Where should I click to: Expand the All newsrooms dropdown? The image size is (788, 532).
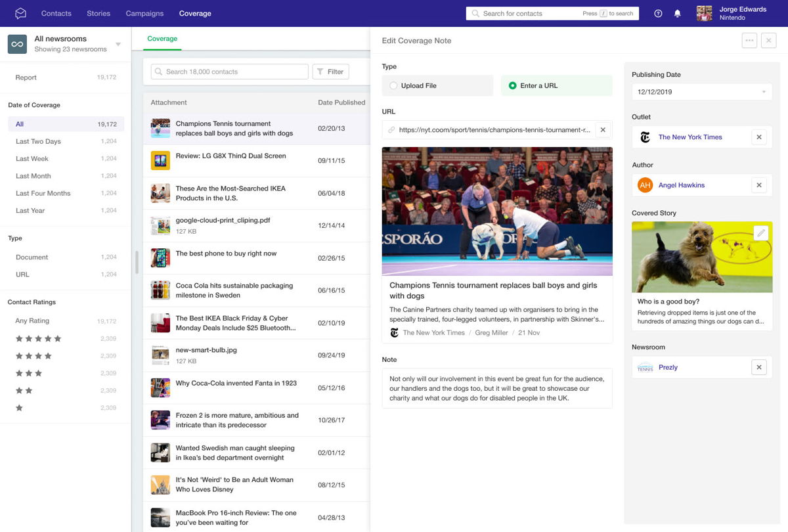[118, 45]
